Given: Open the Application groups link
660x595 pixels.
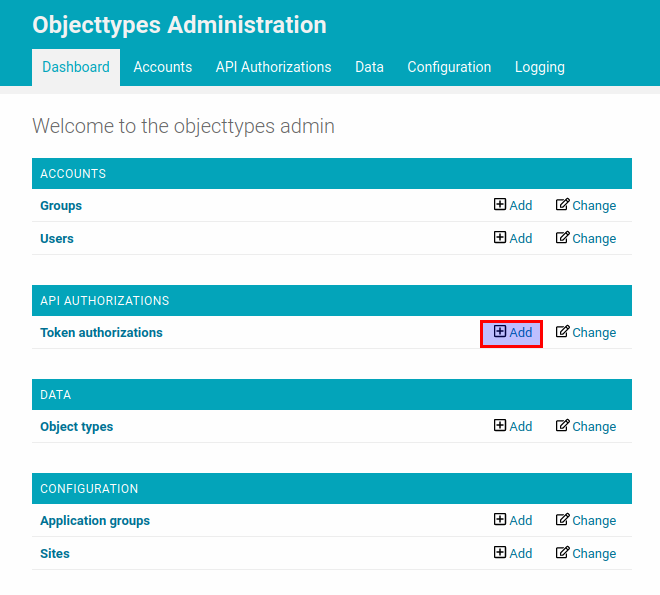Looking at the screenshot, I should [x=95, y=521].
